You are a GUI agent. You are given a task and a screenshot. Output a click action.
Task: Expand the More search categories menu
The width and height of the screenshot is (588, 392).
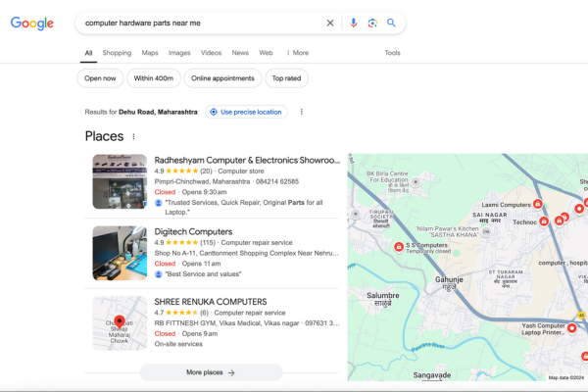pos(297,53)
